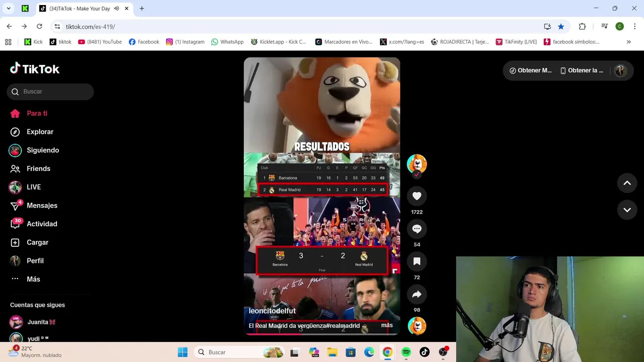Click Obtener la app button
The height and width of the screenshot is (362, 644).
click(x=582, y=70)
